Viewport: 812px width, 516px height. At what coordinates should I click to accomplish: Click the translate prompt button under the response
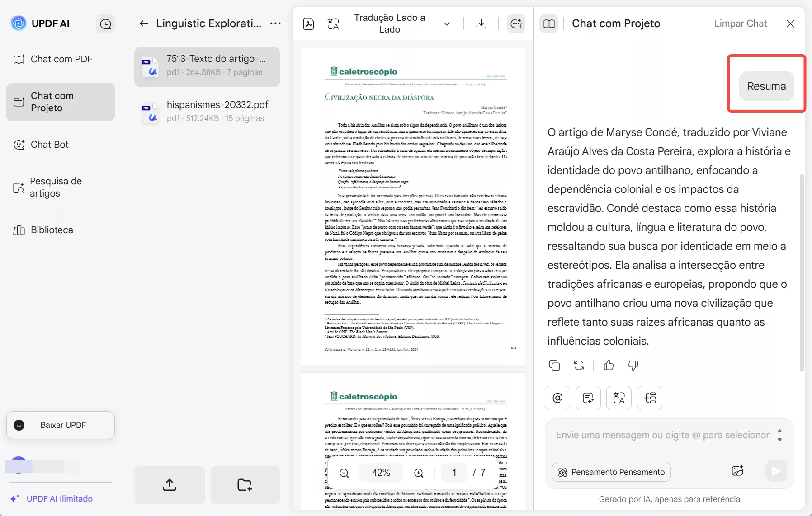pos(619,398)
